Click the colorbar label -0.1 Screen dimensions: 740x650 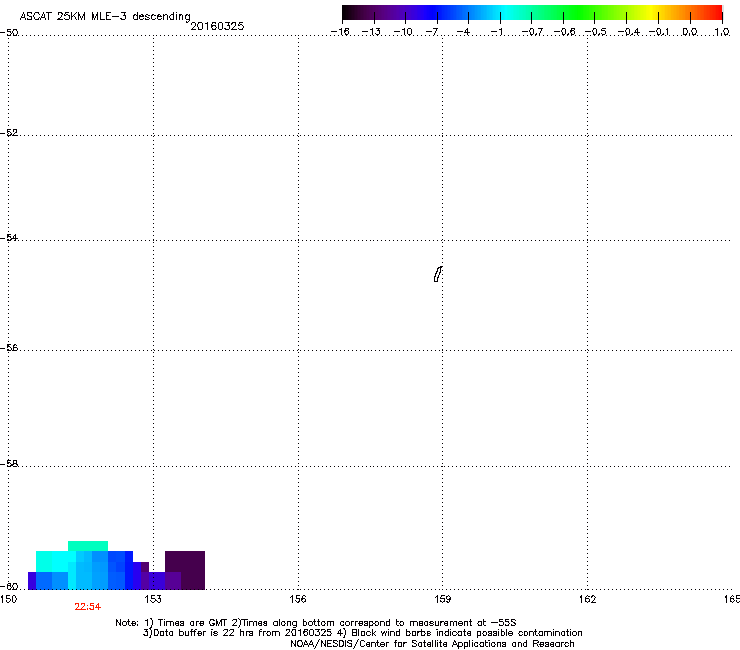[x=659, y=32]
